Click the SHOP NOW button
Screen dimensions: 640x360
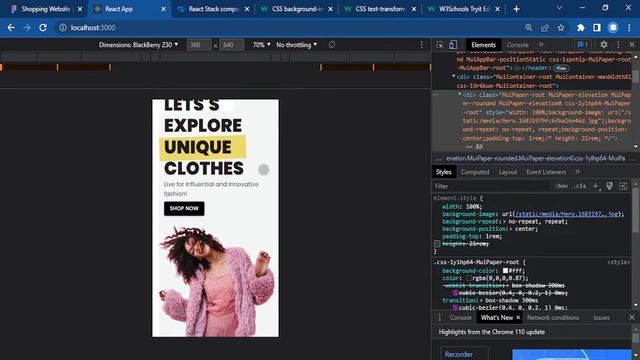[184, 208]
